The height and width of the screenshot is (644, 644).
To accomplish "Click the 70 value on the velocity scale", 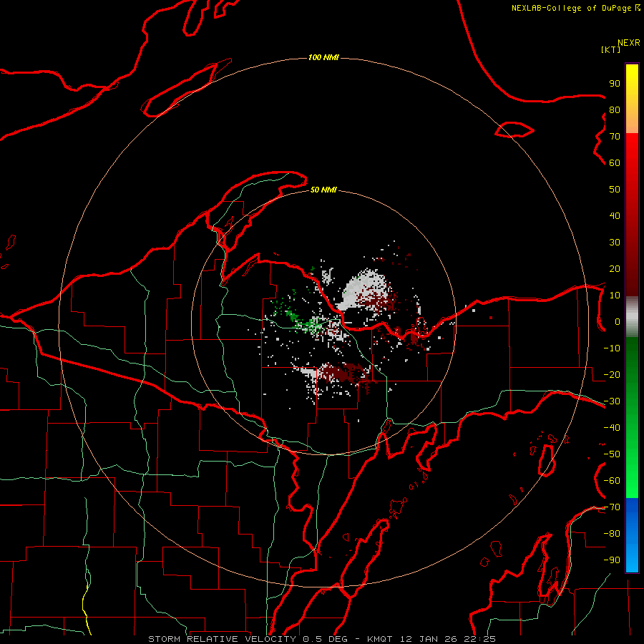I will click(615, 137).
